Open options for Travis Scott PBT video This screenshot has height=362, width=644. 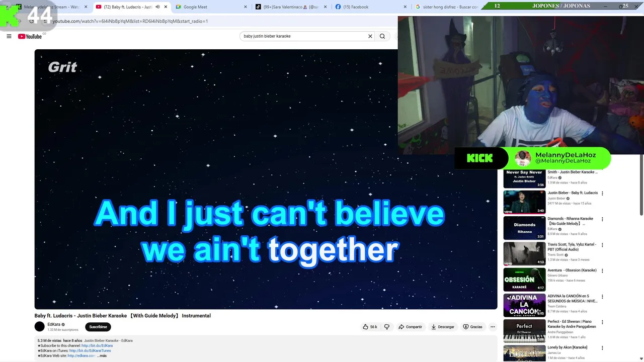(x=602, y=245)
